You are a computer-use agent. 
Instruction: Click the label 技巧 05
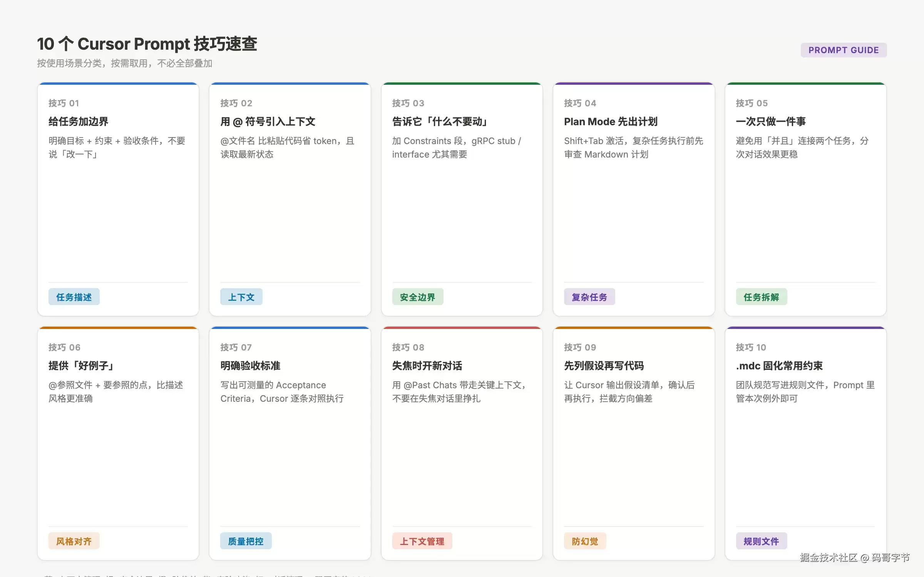coord(752,103)
